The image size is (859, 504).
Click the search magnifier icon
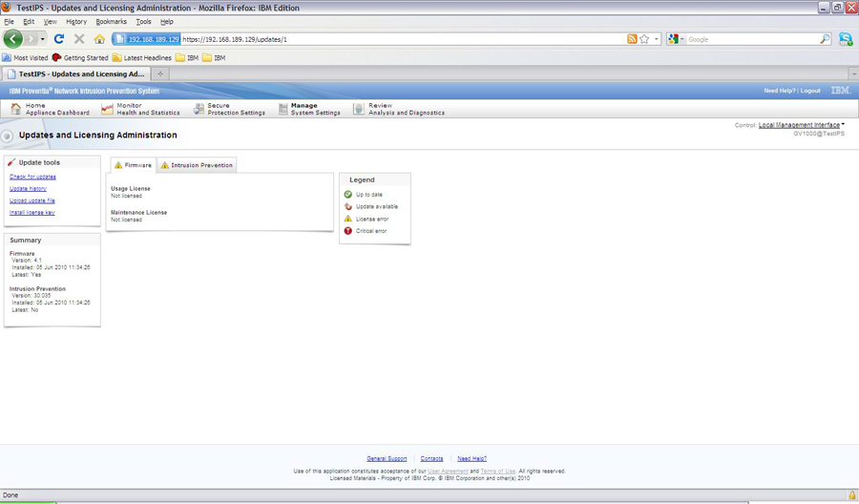pos(825,39)
